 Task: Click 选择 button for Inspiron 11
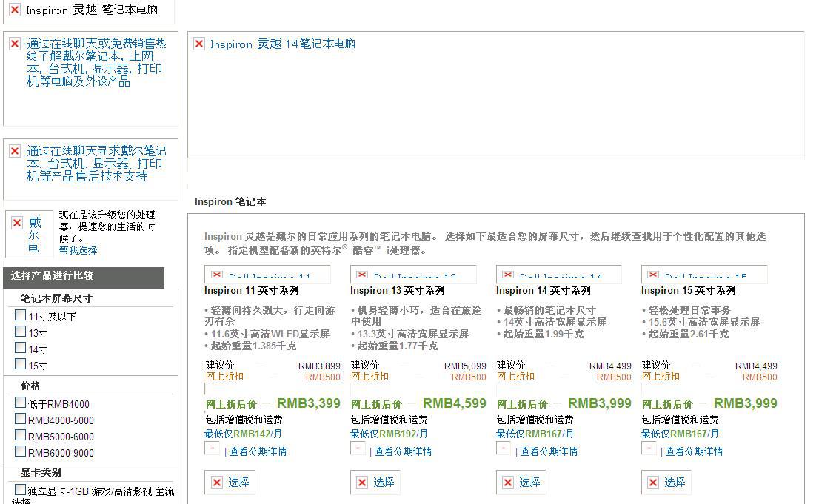(x=230, y=482)
